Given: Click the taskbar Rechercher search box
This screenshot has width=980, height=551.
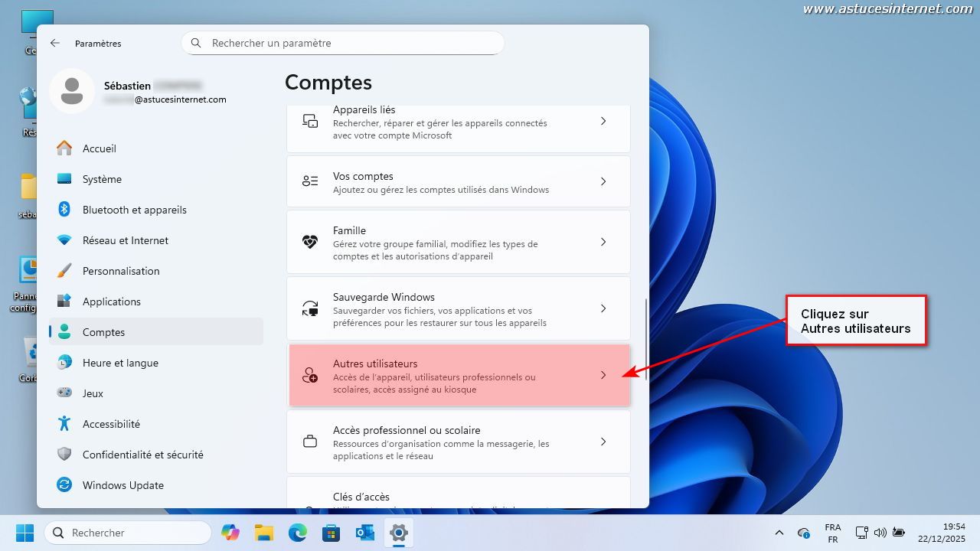Looking at the screenshot, I should (x=128, y=533).
